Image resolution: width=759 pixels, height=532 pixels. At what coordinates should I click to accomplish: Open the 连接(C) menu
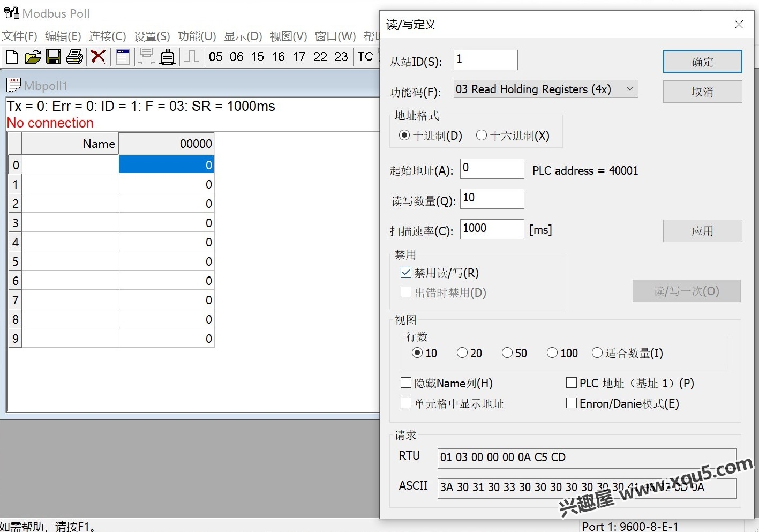108,36
